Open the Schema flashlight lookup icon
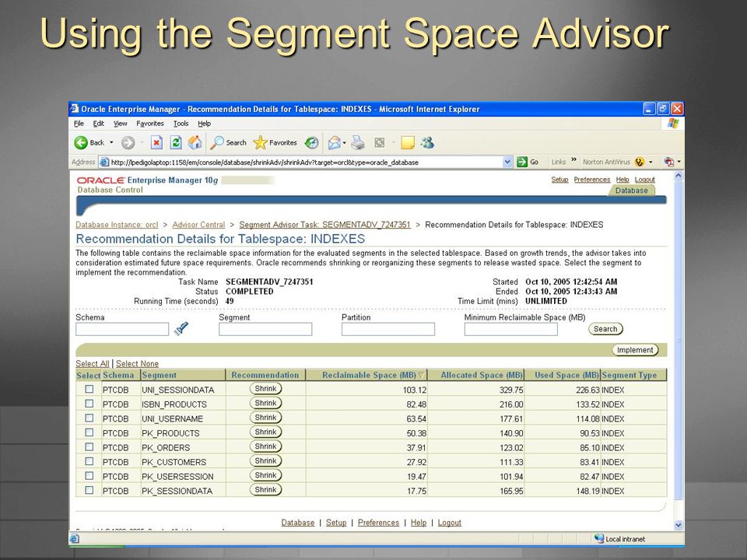This screenshot has width=747, height=560. 181,328
